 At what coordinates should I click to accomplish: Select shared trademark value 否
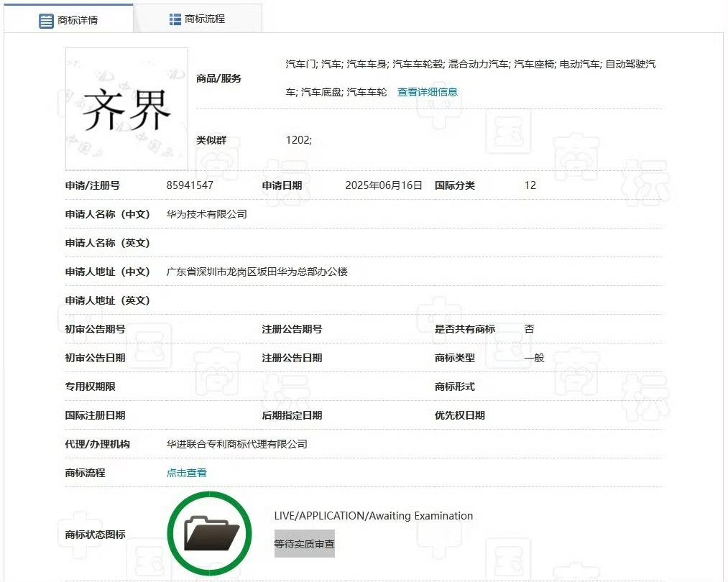click(x=529, y=329)
